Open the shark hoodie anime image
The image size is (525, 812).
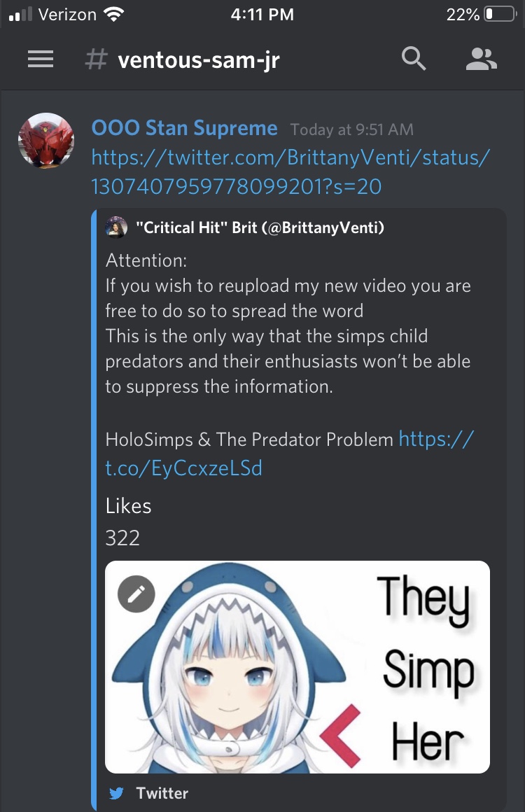pos(297,667)
